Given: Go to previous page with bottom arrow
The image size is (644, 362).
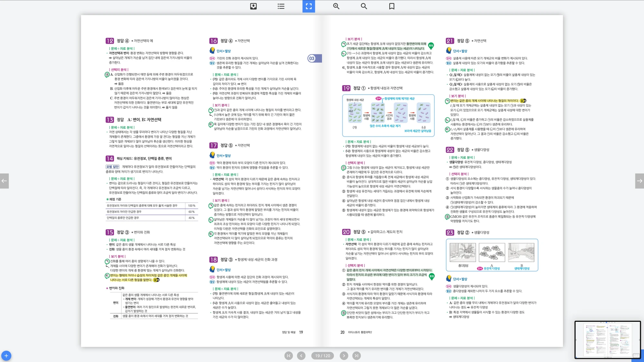Looking at the screenshot, I should 301,356.
